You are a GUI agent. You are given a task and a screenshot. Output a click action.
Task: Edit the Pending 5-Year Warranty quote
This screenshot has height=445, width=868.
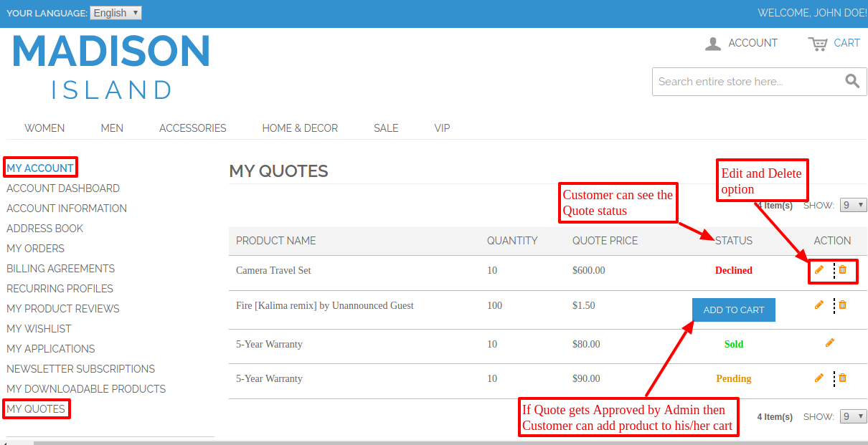click(x=819, y=378)
